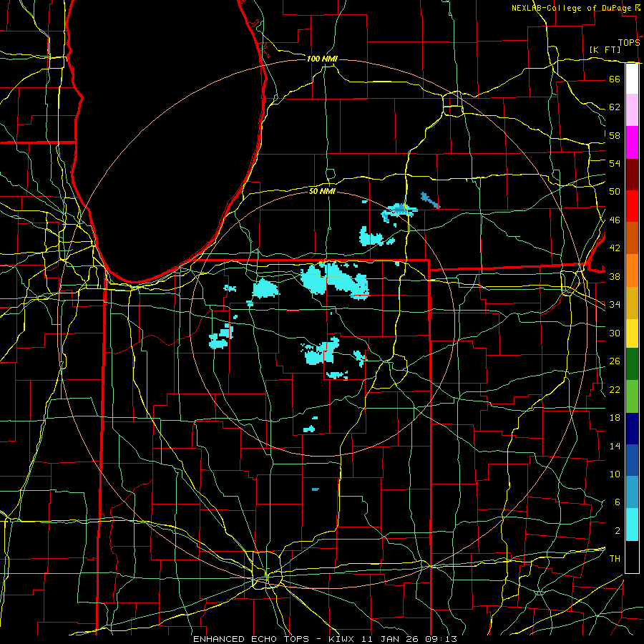The height and width of the screenshot is (644, 644).
Task: Choose the light steel-blue legend swatch
Action: (632, 492)
